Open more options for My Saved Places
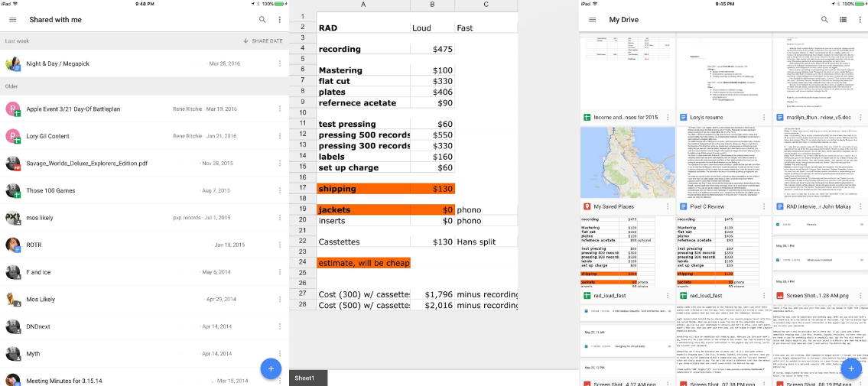Image resolution: width=868 pixels, height=386 pixels. 668,206
